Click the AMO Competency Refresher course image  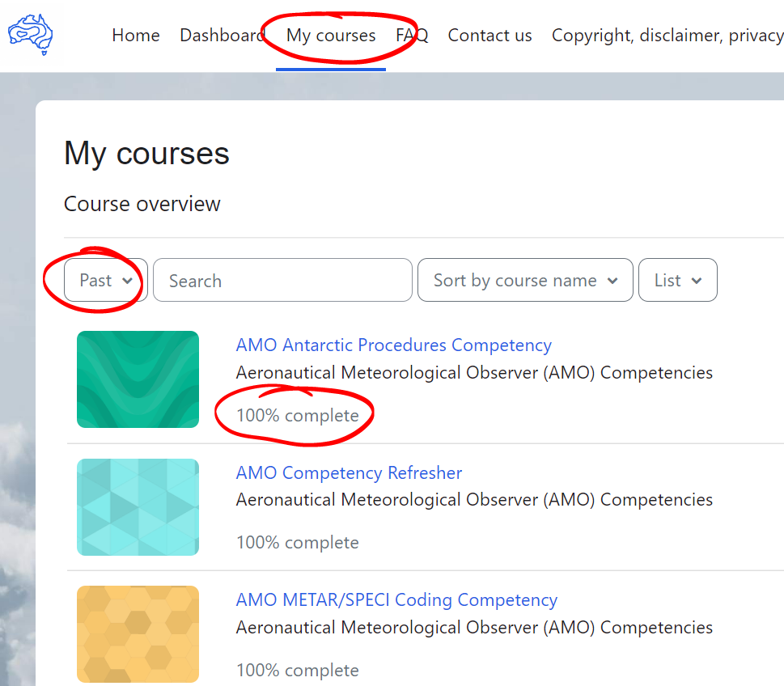click(138, 506)
